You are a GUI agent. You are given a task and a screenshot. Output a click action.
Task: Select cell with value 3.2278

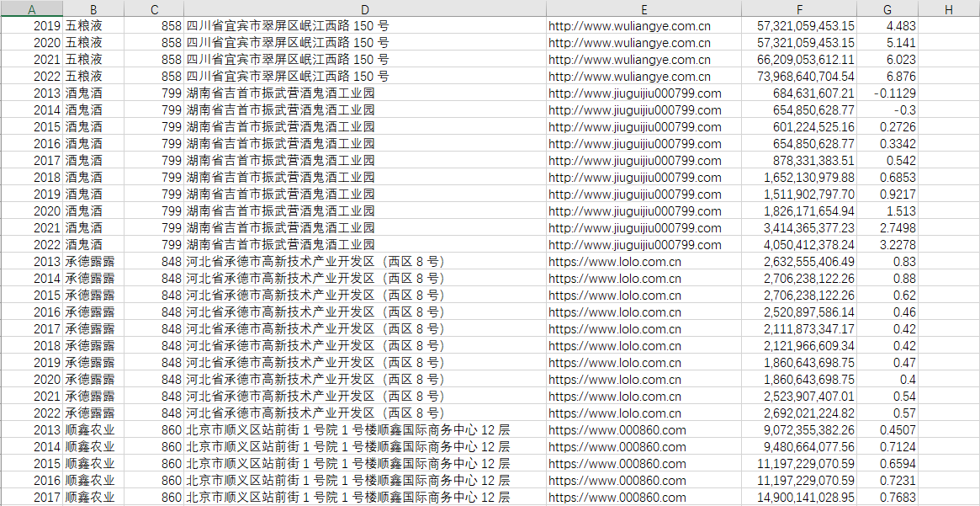click(x=887, y=245)
